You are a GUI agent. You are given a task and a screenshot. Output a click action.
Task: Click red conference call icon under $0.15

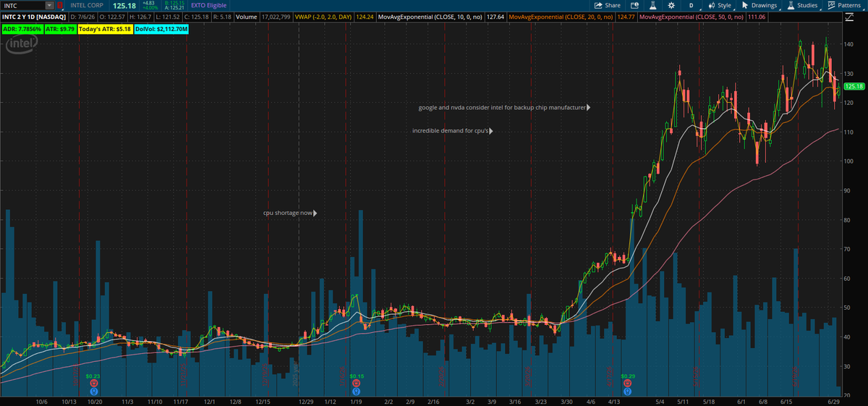pyautogui.click(x=357, y=383)
